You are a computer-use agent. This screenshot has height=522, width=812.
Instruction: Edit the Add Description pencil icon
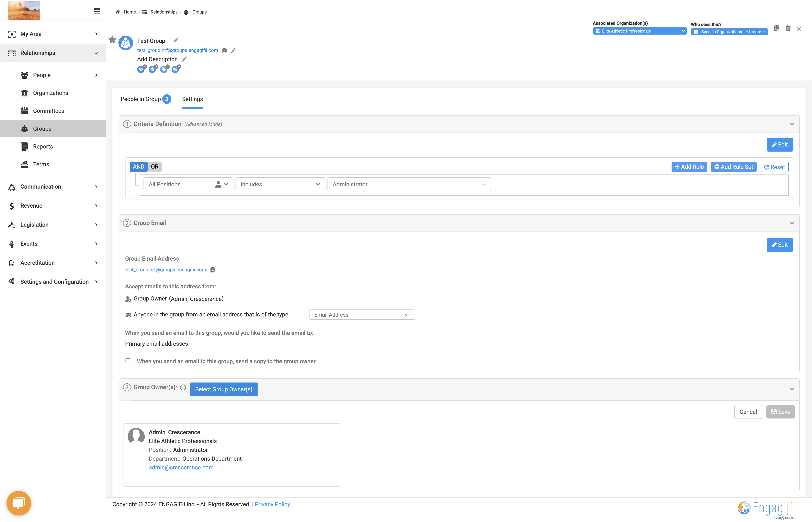[184, 59]
